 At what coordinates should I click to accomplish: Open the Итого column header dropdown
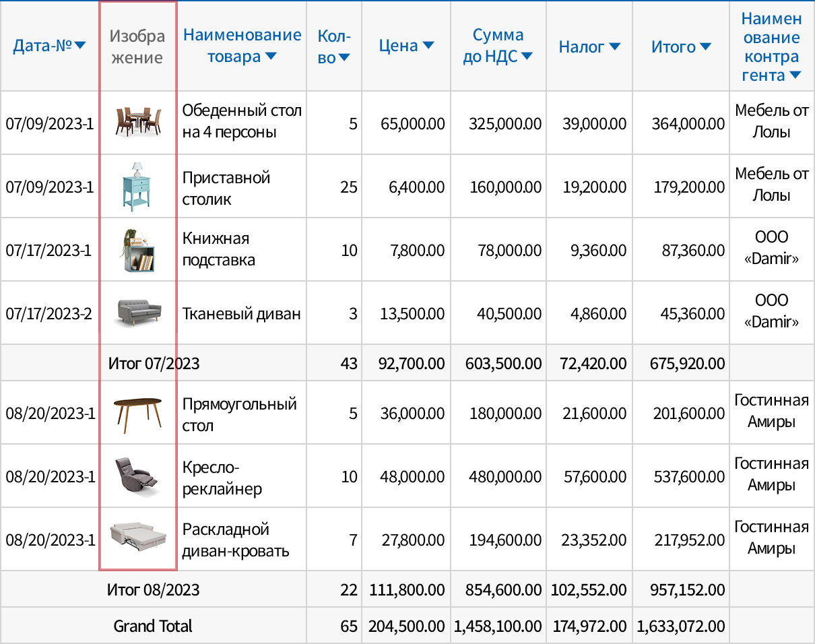coord(705,46)
